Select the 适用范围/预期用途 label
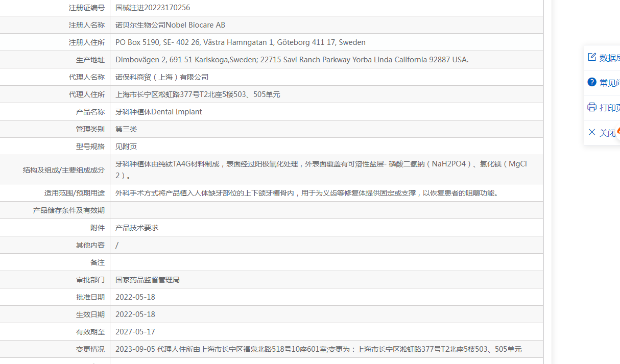 tap(75, 193)
